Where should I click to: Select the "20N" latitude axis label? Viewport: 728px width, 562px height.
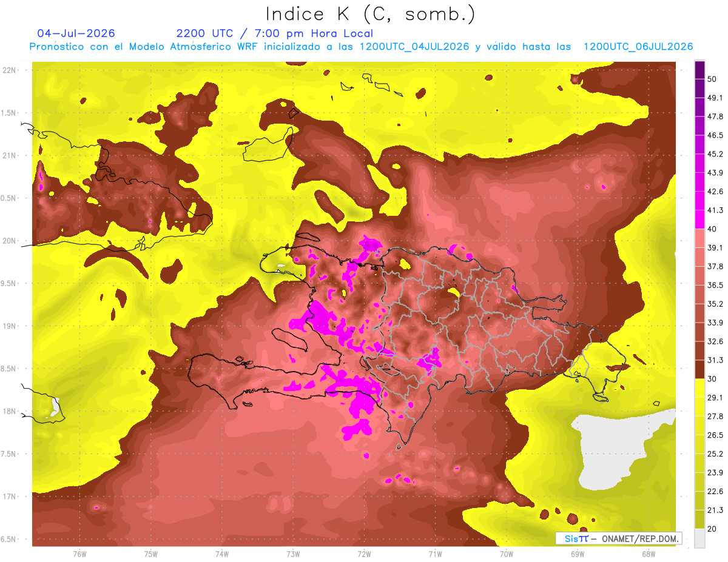click(x=10, y=241)
